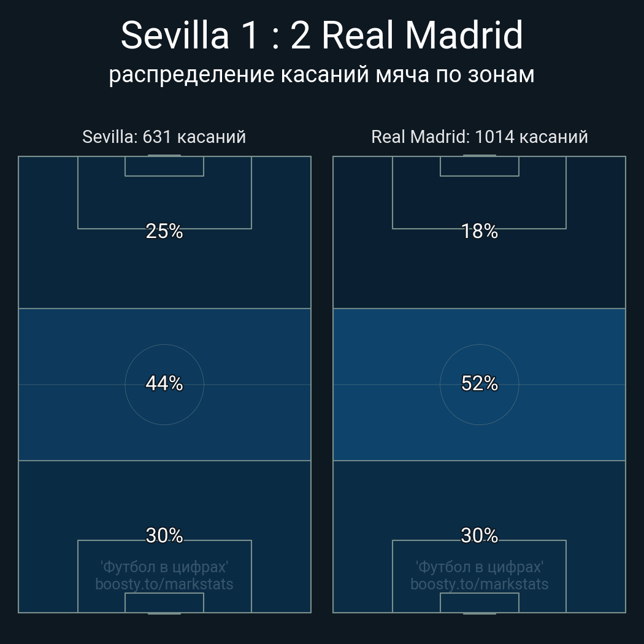
Task: Click Sevilla's 44% middle zone value
Action: pos(164,383)
